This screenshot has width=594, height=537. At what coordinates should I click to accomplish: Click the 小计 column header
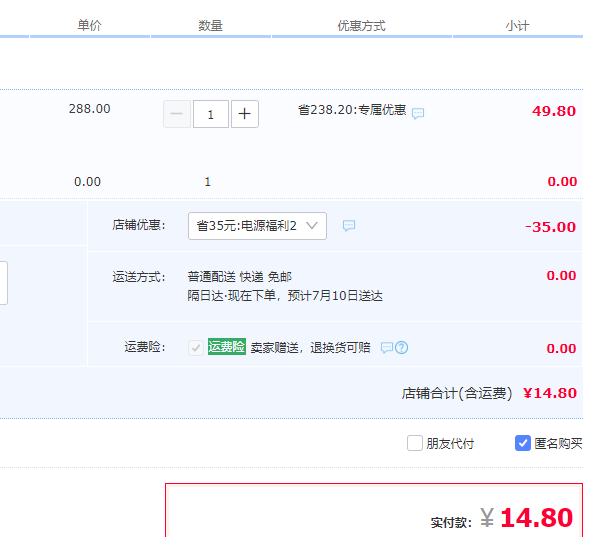tap(517, 25)
